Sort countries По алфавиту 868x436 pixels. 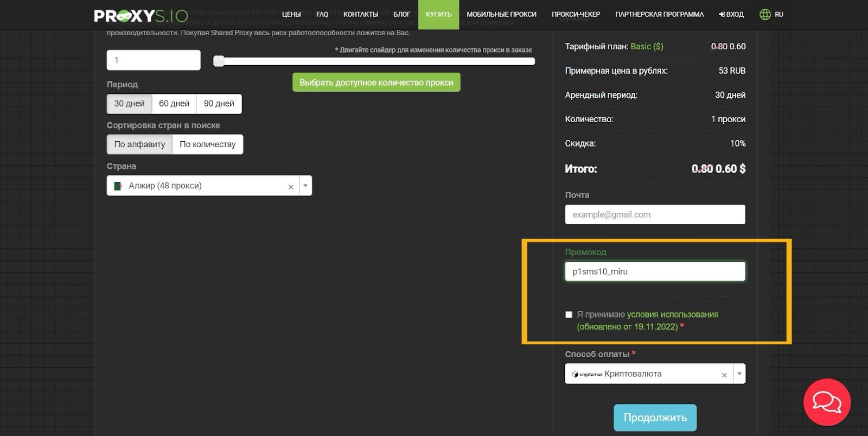[x=139, y=144]
